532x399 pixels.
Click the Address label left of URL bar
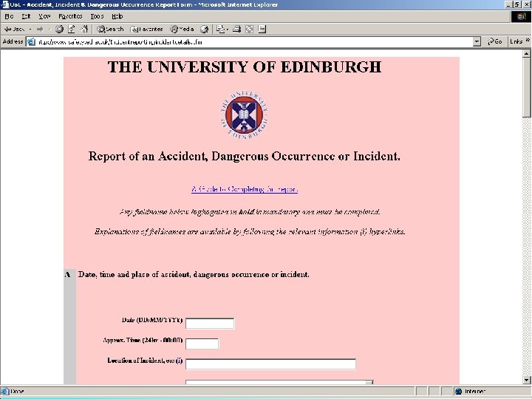(x=13, y=41)
